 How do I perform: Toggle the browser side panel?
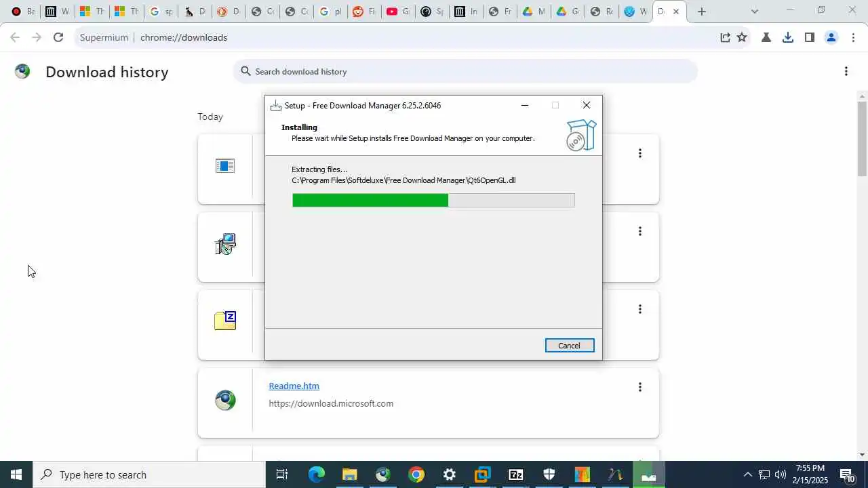tap(809, 37)
